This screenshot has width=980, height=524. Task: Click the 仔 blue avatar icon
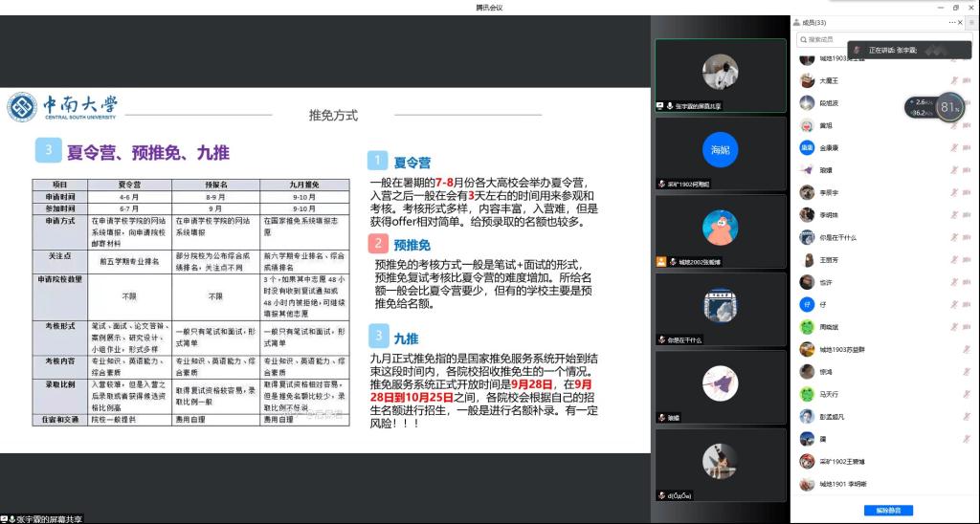click(x=807, y=304)
